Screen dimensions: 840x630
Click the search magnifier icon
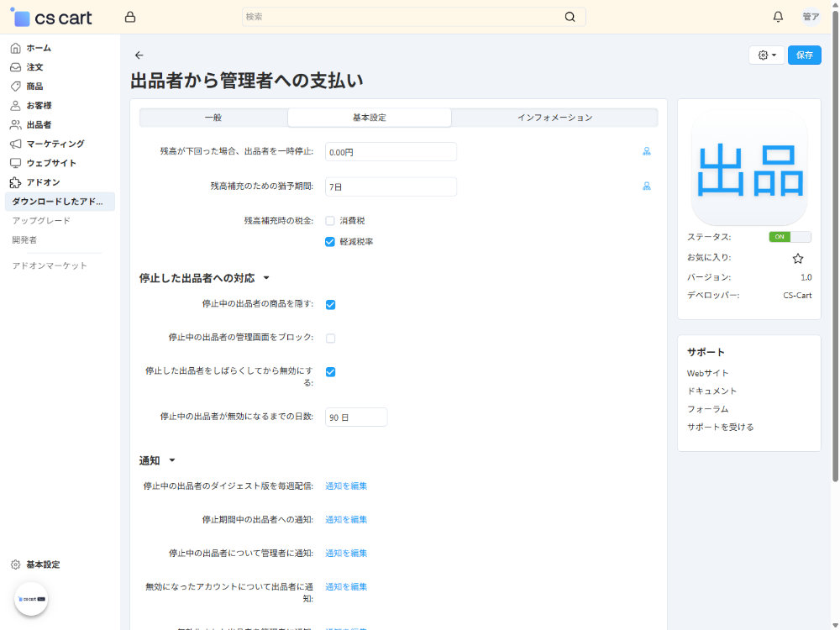570,17
